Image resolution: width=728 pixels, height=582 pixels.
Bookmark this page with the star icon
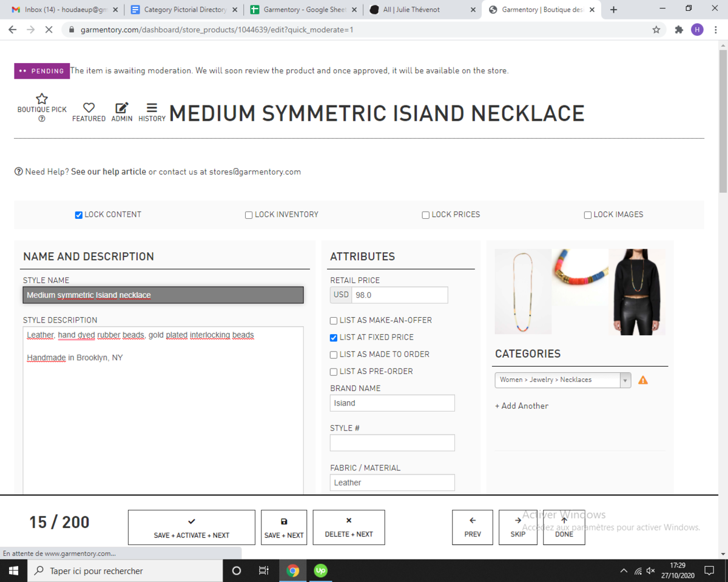pos(656,30)
